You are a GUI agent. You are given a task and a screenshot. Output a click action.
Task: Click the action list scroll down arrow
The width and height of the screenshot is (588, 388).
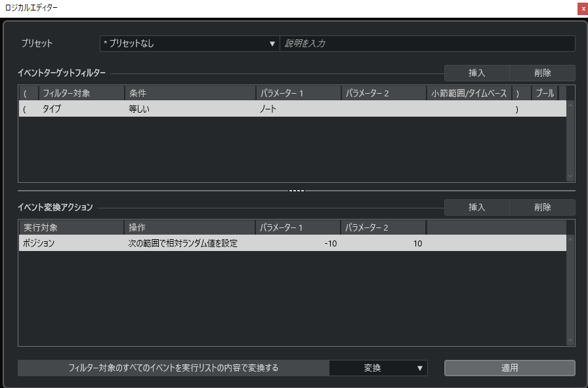pos(570,340)
